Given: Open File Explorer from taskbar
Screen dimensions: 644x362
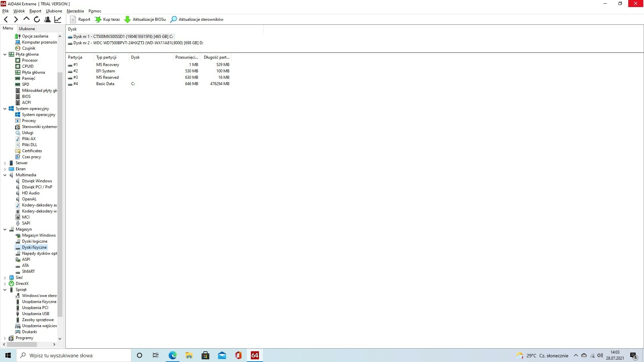Looking at the screenshot, I should click(189, 355).
